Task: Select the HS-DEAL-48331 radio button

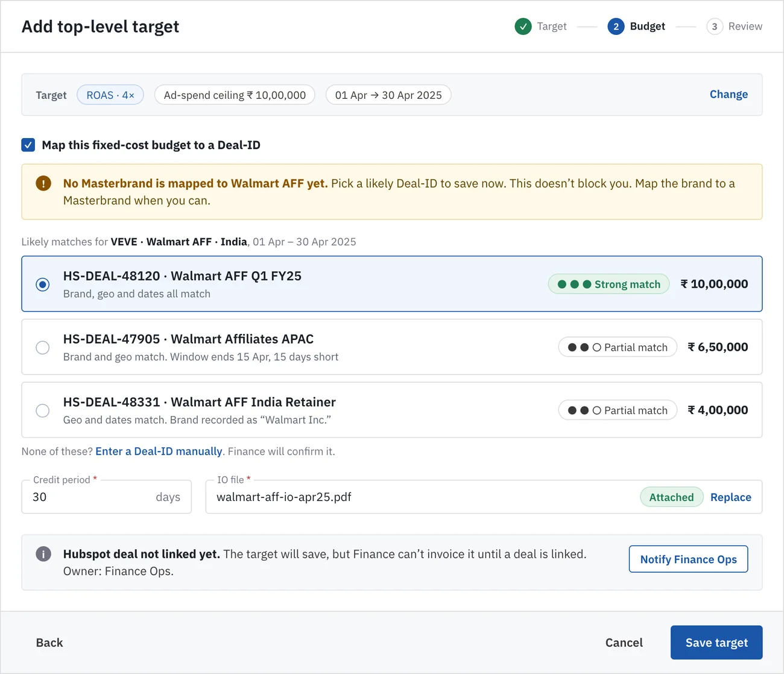Action: (x=42, y=411)
